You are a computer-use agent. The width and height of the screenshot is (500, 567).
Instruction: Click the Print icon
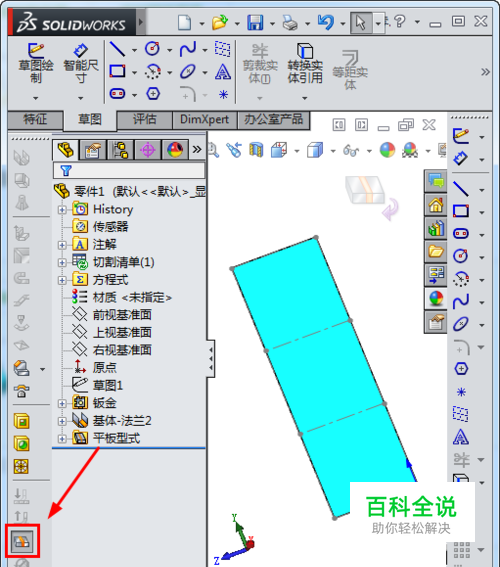coord(290,22)
